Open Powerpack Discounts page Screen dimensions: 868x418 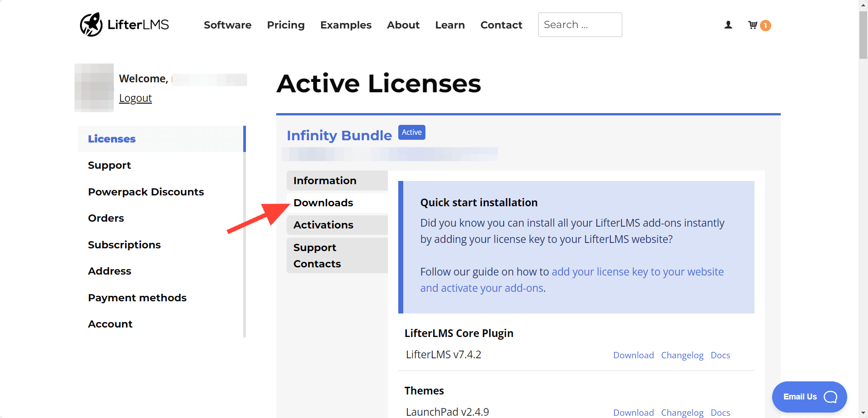(x=146, y=192)
